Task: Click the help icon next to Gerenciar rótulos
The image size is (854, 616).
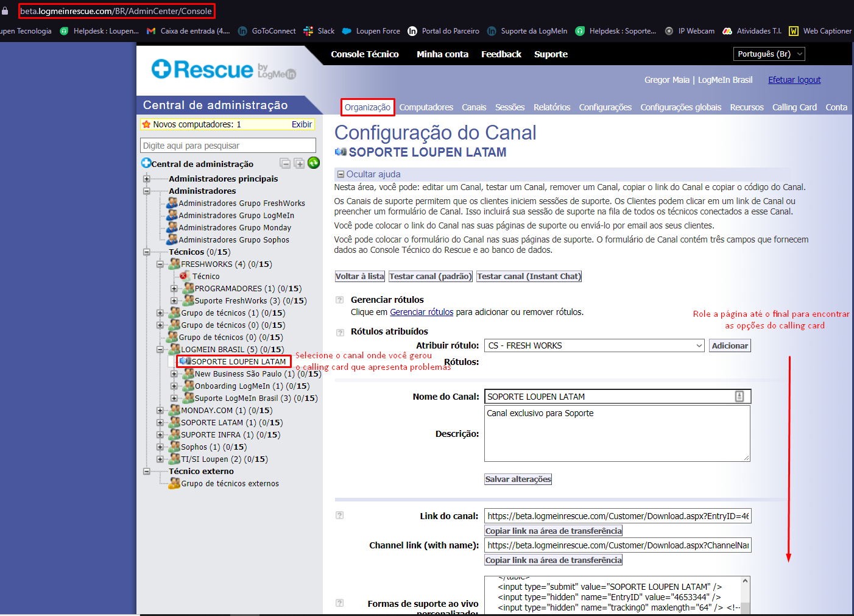Action: pyautogui.click(x=340, y=300)
